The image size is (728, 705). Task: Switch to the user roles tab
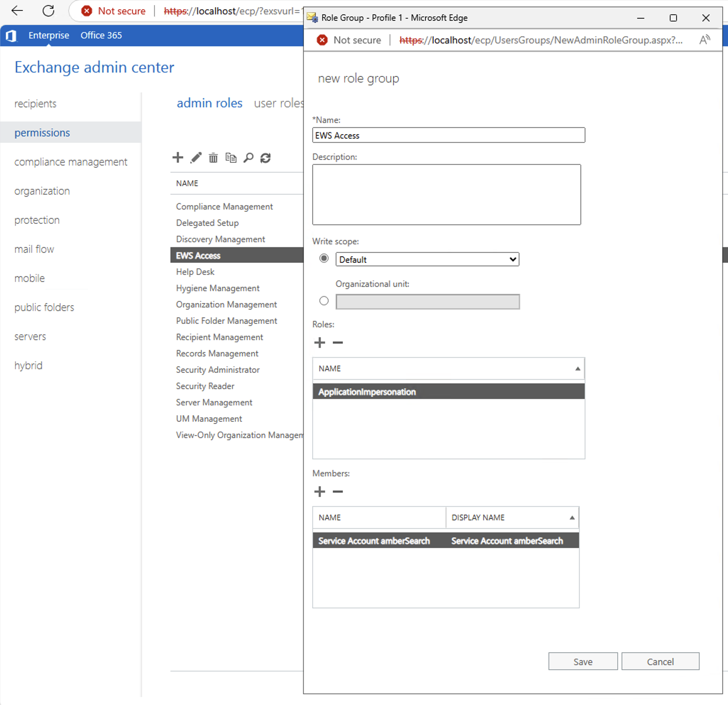click(278, 103)
